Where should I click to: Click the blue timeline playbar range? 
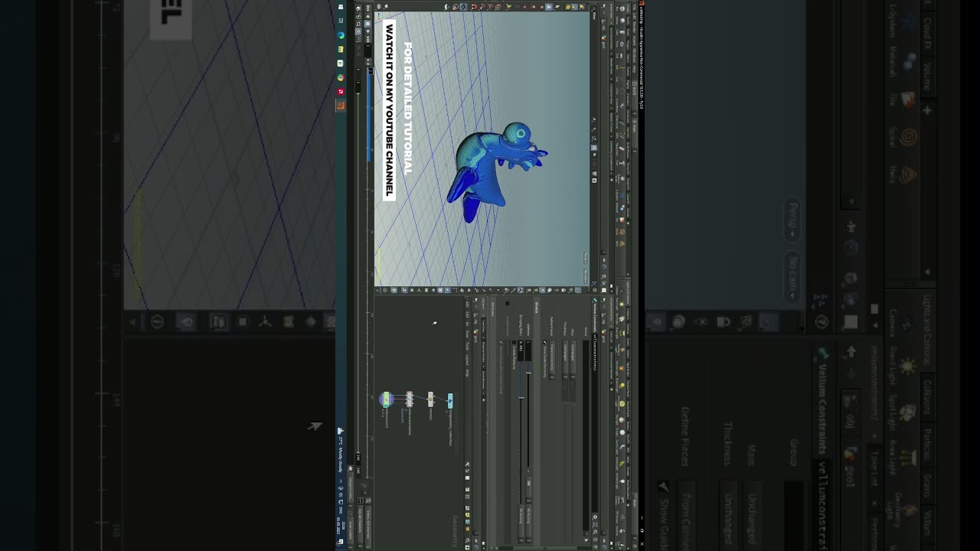pos(368,115)
